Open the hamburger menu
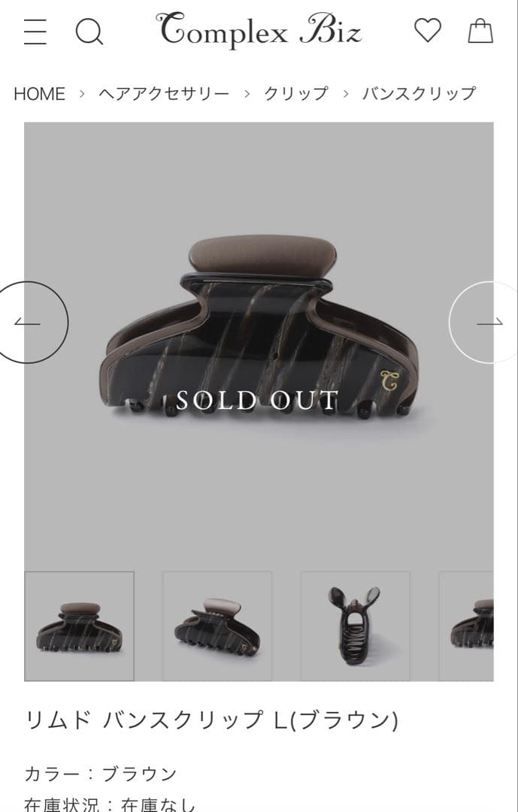 (x=35, y=32)
